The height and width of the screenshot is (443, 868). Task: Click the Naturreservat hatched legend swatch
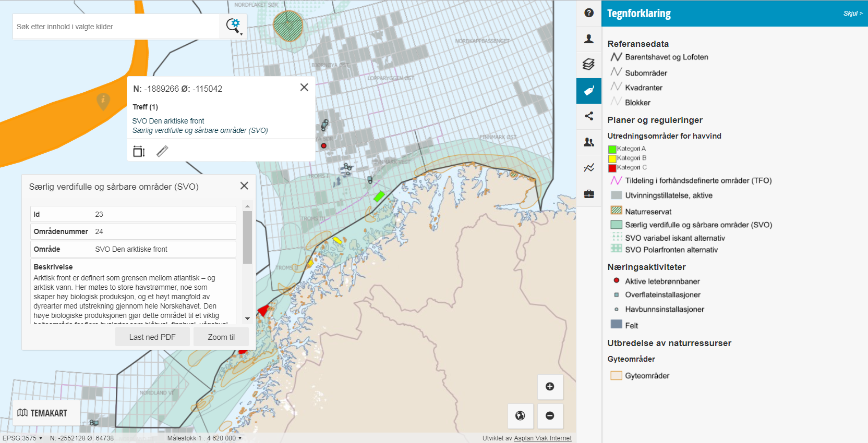click(x=617, y=211)
